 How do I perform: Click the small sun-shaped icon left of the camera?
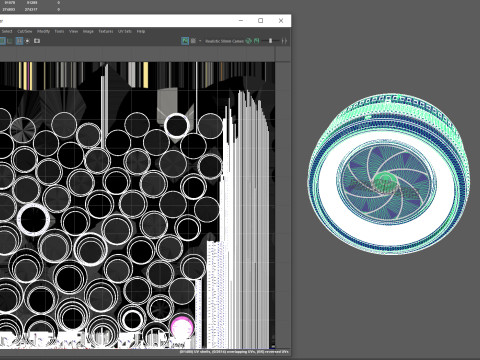pyautogui.click(x=28, y=41)
